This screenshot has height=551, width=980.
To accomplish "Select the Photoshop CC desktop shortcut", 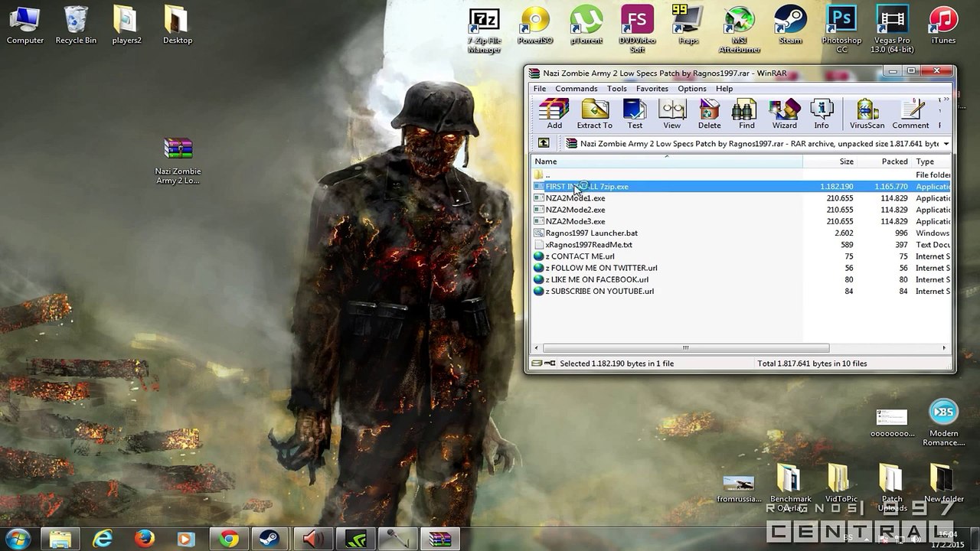I will coord(841,31).
